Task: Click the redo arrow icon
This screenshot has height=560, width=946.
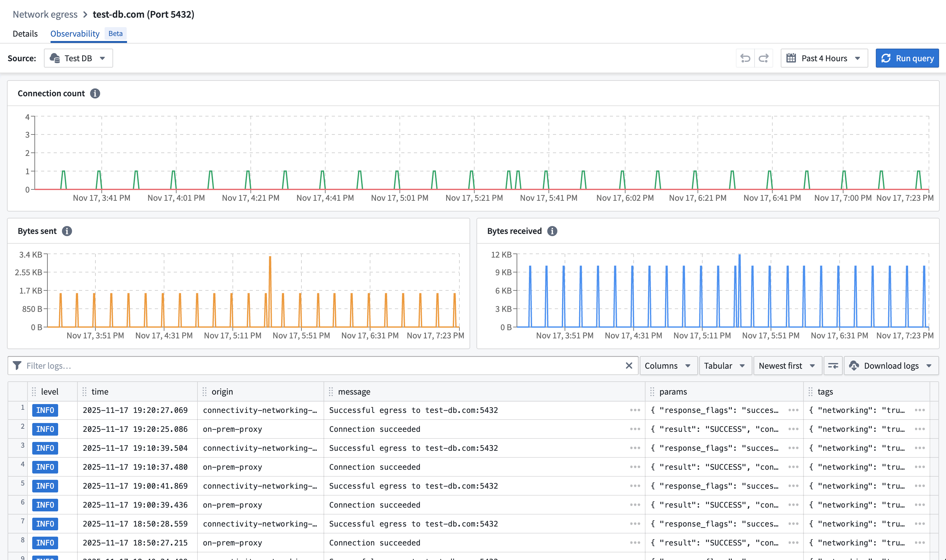Action: tap(764, 58)
